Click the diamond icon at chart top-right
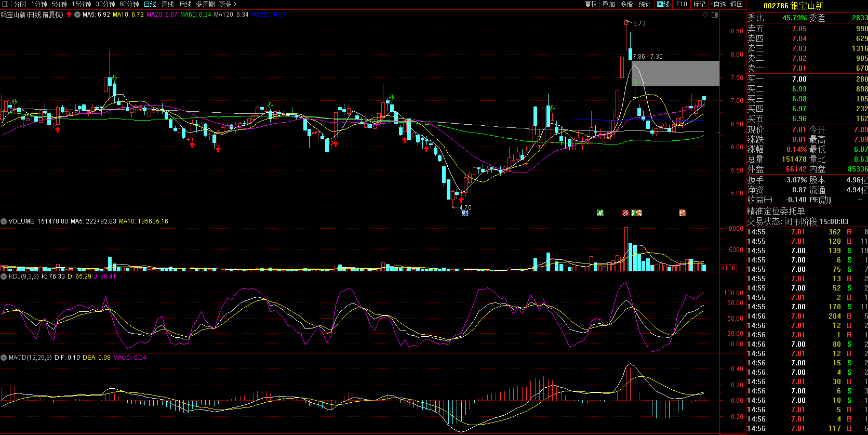Viewport: 868px width, 435px height. [x=706, y=15]
